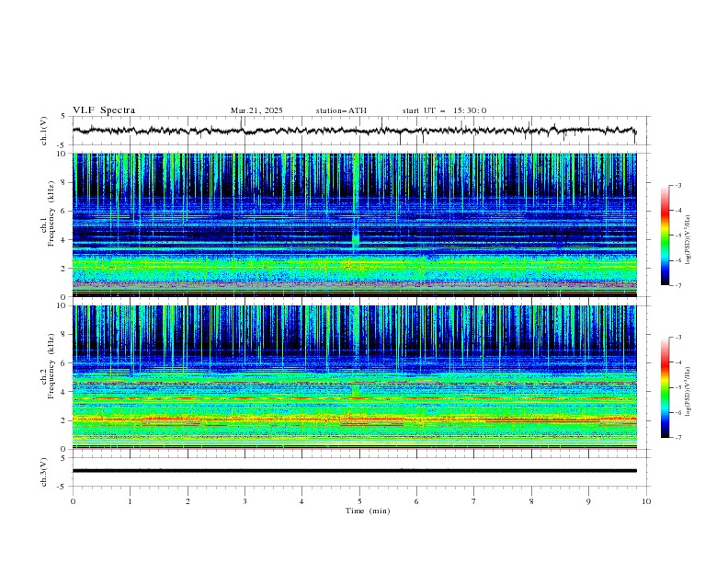
Task: Click the '-3' value on upper colorbar
Action: (677, 185)
